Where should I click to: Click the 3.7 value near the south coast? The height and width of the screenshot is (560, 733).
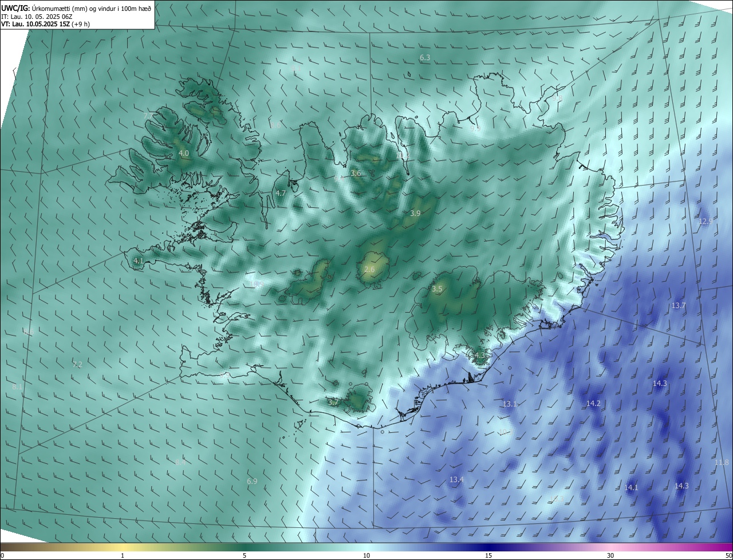click(333, 403)
